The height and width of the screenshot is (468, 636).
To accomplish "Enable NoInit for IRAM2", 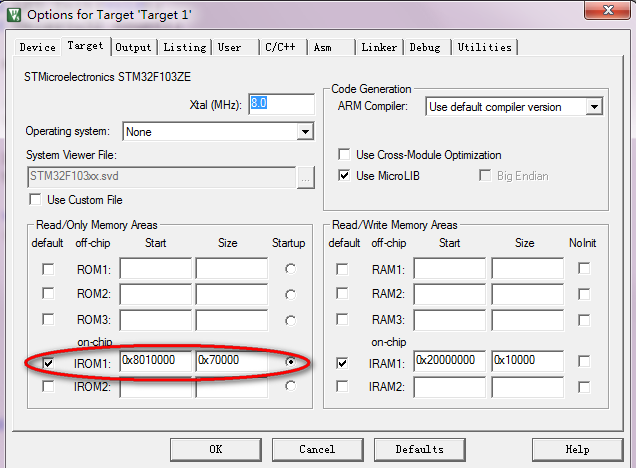I will point(584,387).
